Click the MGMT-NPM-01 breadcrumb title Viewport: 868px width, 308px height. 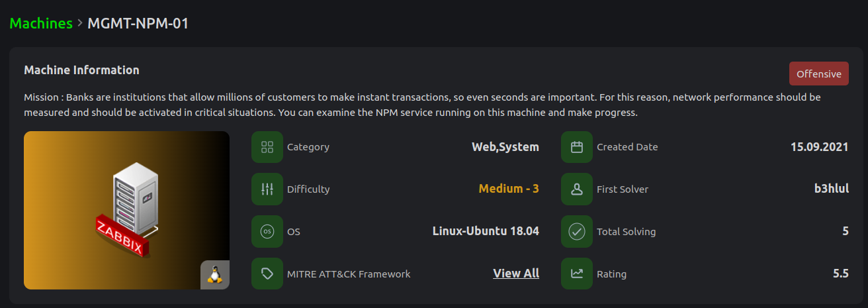(138, 23)
